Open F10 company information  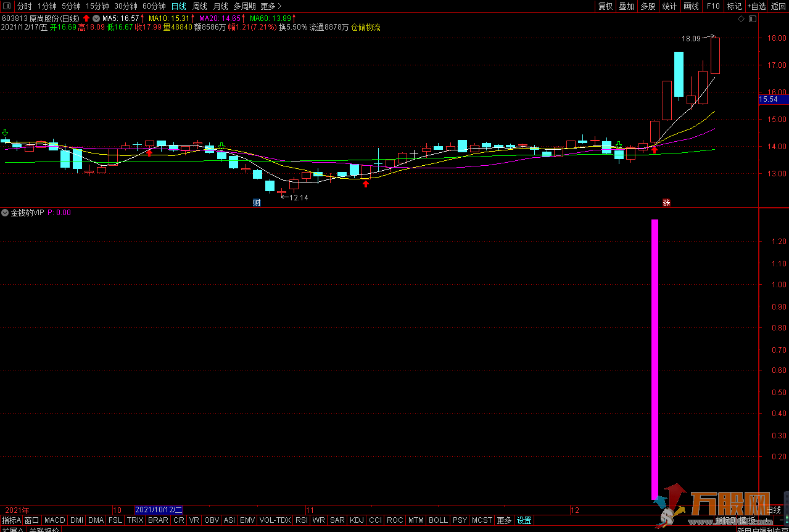(713, 6)
